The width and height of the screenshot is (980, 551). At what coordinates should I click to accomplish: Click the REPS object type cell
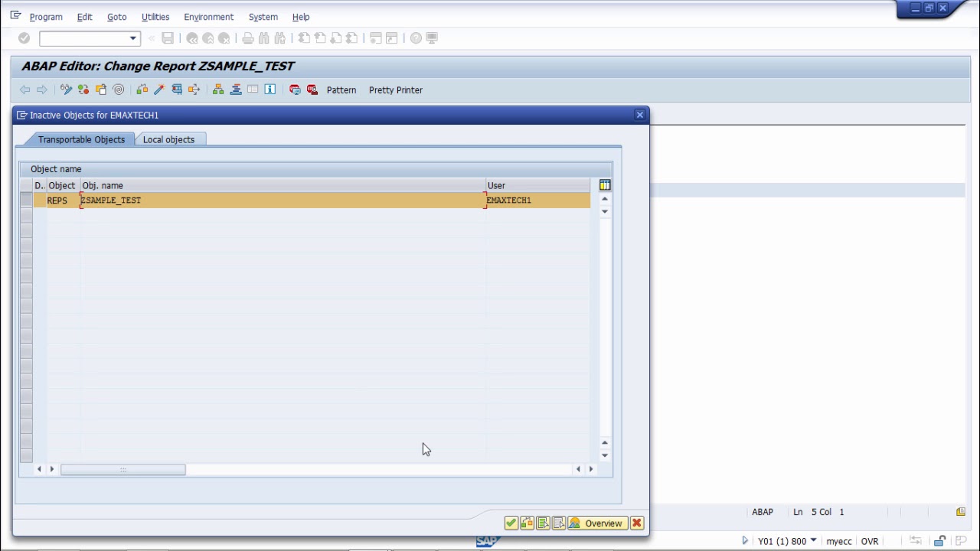[x=63, y=201]
